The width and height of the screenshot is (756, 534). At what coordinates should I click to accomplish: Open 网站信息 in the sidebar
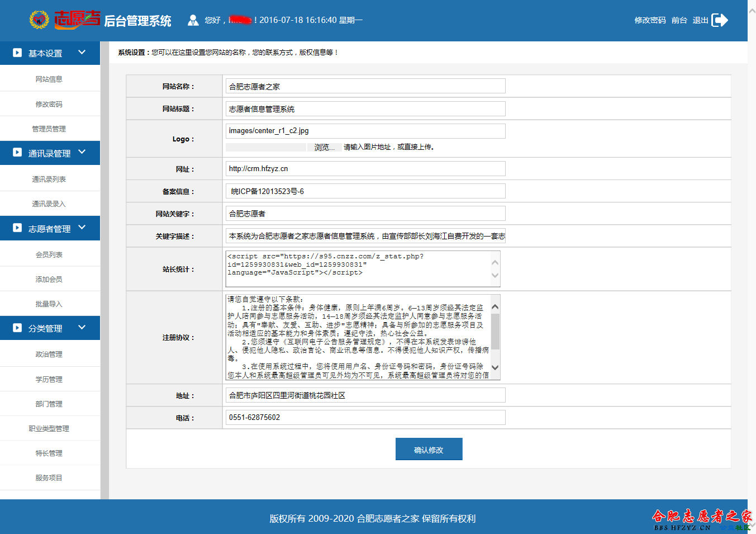pyautogui.click(x=49, y=79)
